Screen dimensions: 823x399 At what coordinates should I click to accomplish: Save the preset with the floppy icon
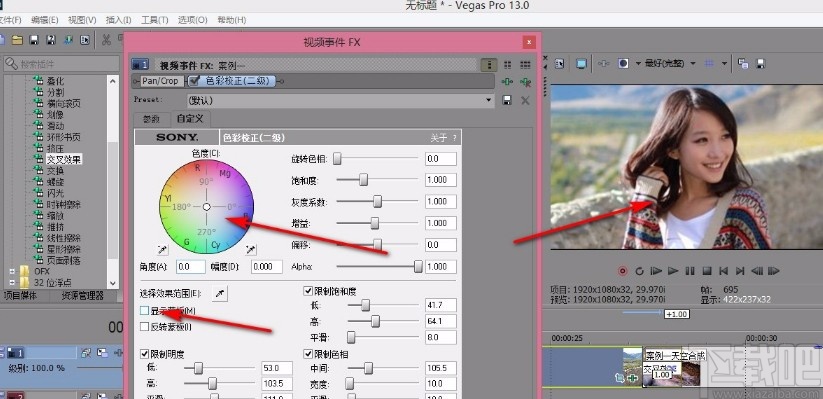pyautogui.click(x=508, y=100)
